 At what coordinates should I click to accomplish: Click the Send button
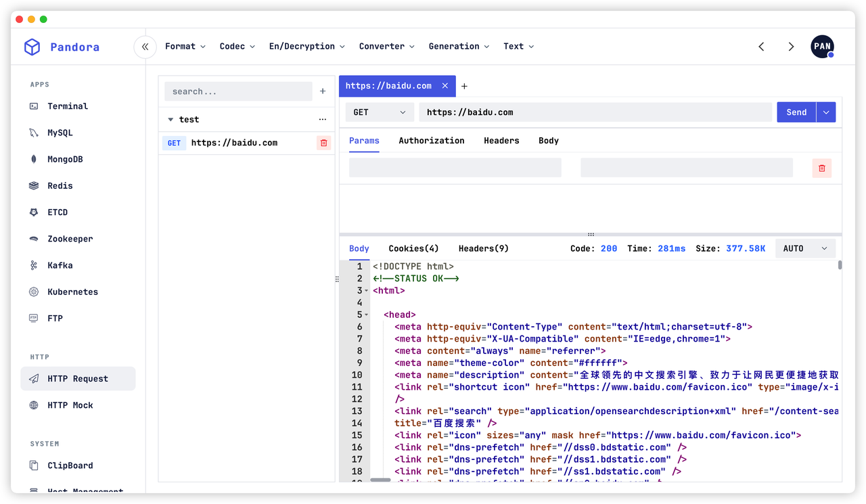point(796,112)
